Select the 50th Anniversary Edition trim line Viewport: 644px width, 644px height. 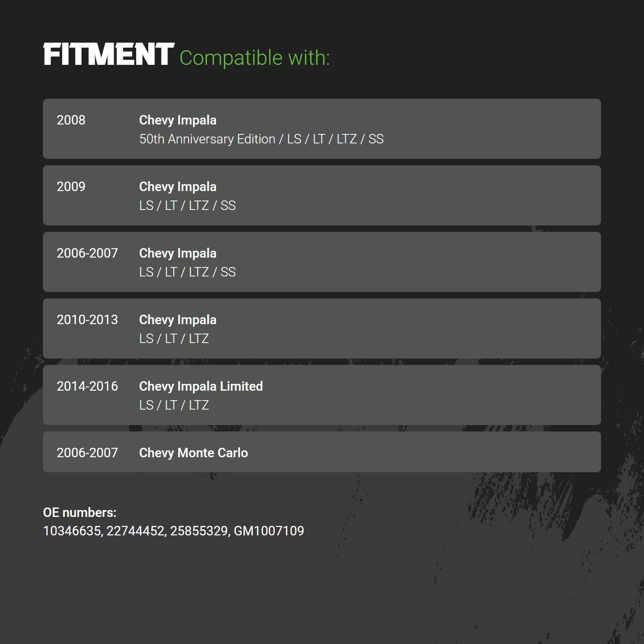[261, 139]
